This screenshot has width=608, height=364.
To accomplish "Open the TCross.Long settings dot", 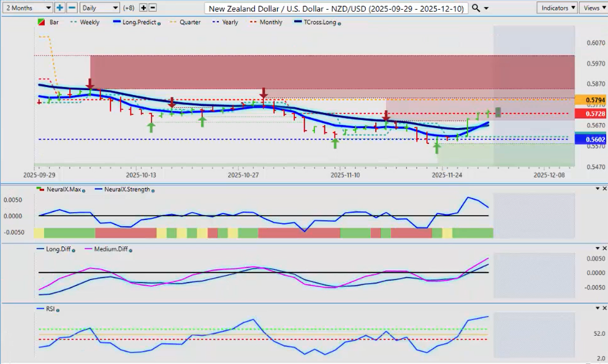I will tap(340, 23).
